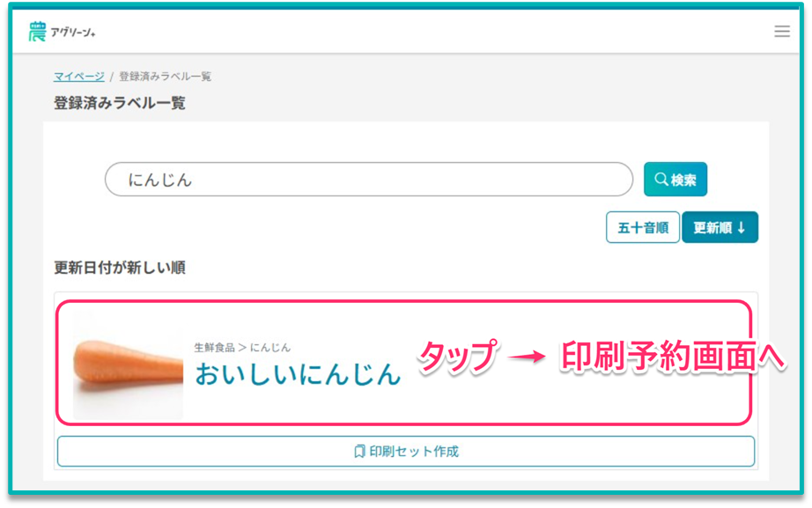Click the magnifying glass search icon
Viewport: 812px width, 508px height.
point(661,180)
